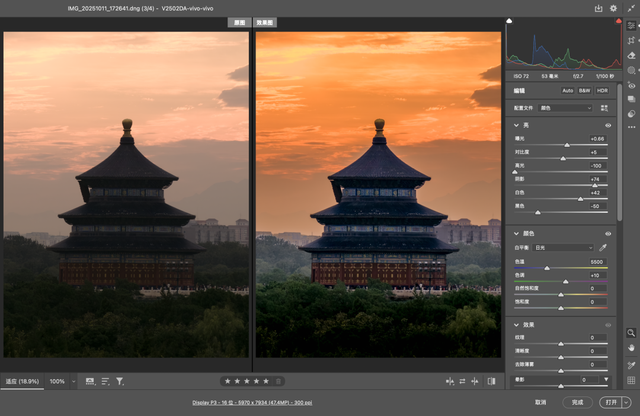Click the filter funnel icon

click(120, 381)
